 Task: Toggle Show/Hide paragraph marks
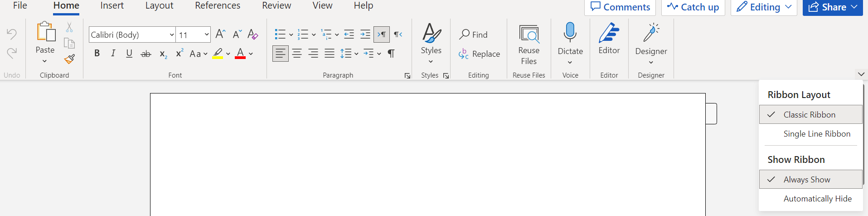[391, 54]
